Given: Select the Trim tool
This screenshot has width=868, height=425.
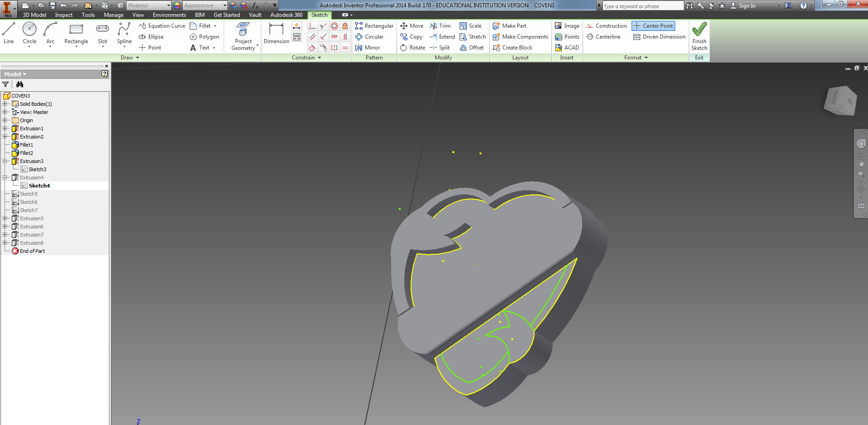Looking at the screenshot, I should click(440, 26).
